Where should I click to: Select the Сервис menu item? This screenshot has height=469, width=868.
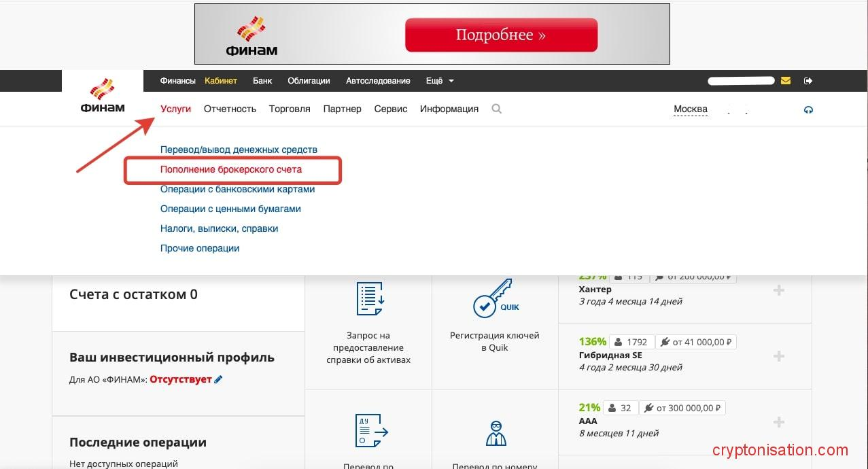pyautogui.click(x=390, y=109)
